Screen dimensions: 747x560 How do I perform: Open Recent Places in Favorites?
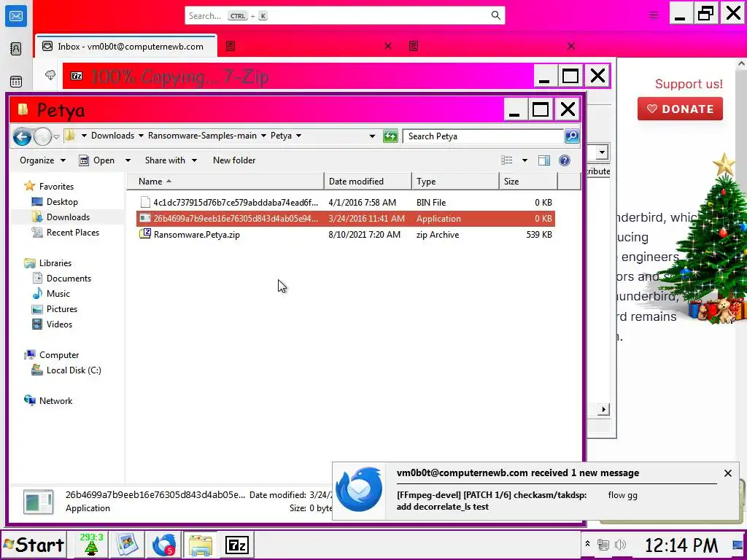click(72, 233)
